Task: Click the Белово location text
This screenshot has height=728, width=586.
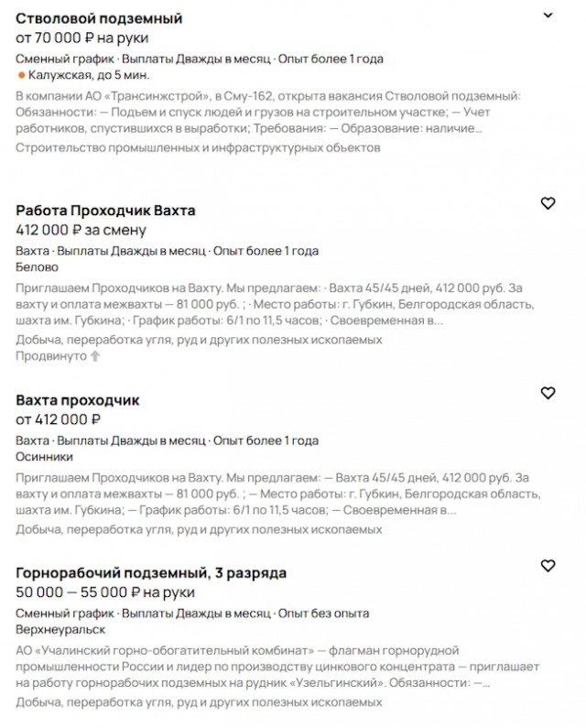Action: [x=38, y=267]
